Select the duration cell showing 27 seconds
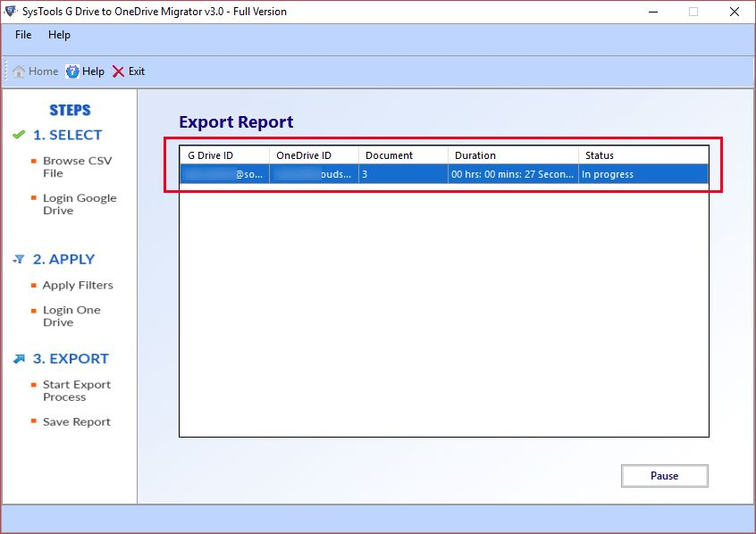 [513, 174]
